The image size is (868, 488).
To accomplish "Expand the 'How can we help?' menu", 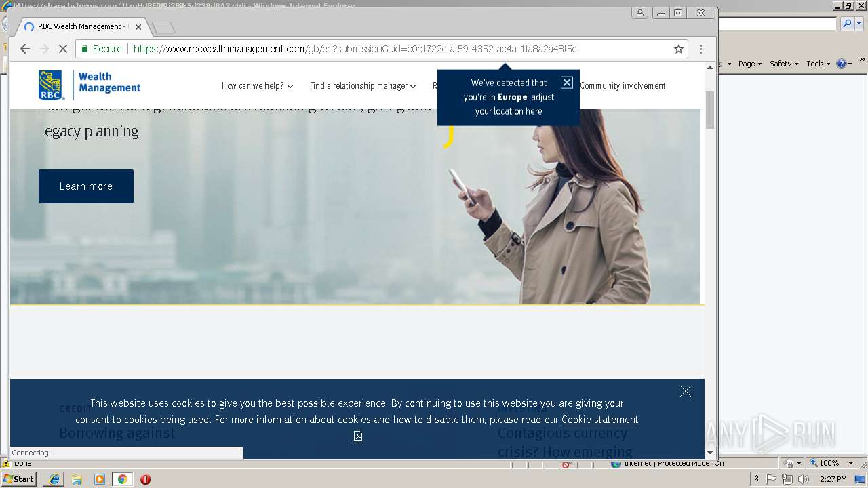I will click(x=257, y=86).
